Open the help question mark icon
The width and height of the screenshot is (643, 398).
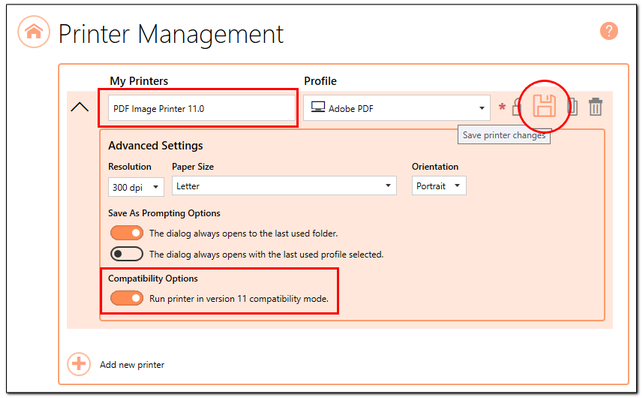609,31
